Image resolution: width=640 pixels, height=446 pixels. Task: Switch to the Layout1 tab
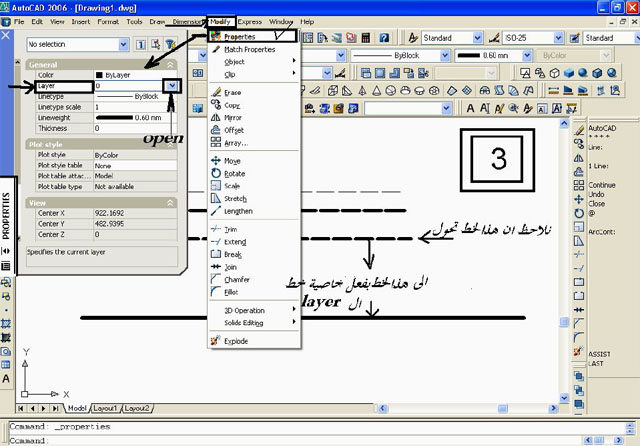coord(105,408)
